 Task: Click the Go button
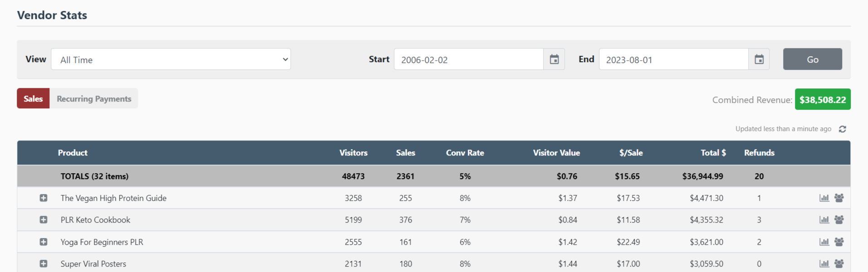[x=813, y=59]
